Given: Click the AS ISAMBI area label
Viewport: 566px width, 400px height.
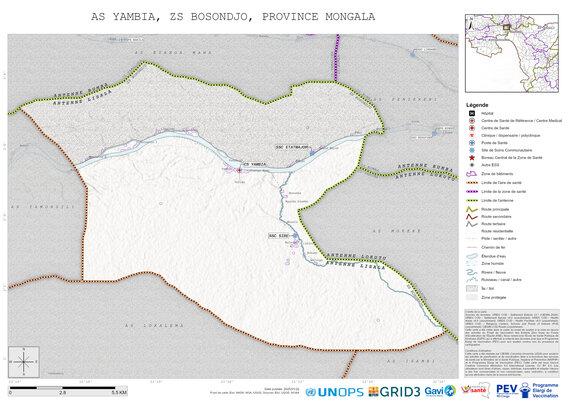Looking at the screenshot, I should 410,361.
